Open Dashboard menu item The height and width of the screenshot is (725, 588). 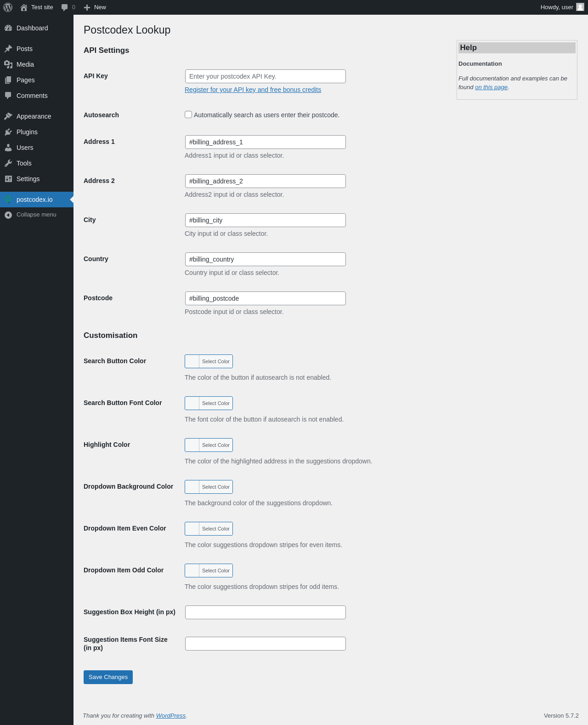point(37,28)
